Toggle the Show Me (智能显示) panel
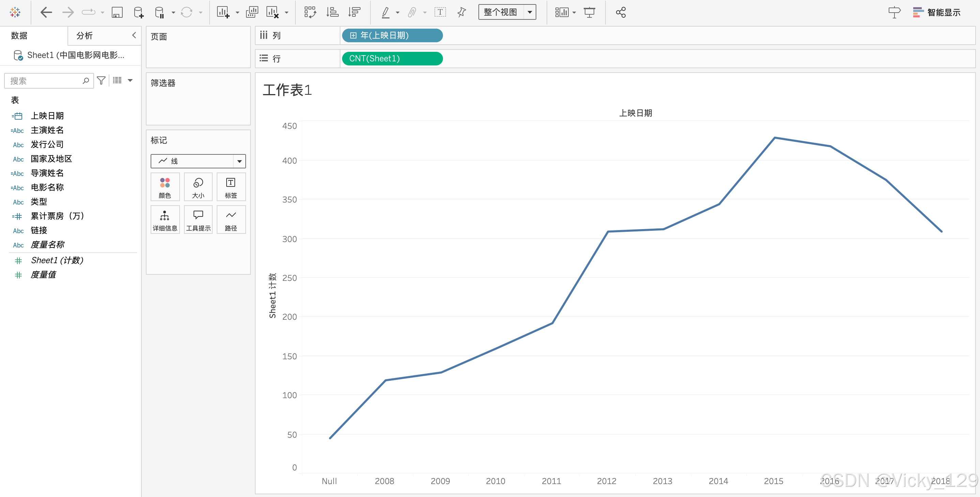 pos(936,13)
